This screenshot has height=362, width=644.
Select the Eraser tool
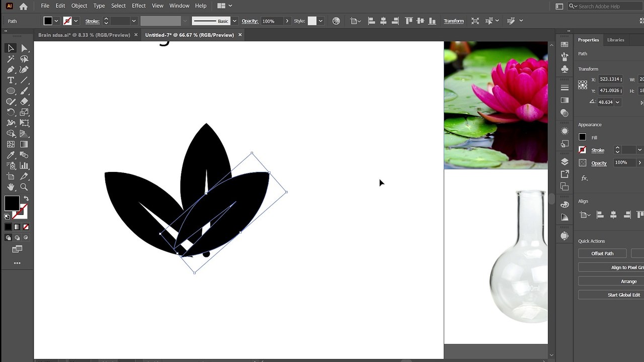click(24, 102)
